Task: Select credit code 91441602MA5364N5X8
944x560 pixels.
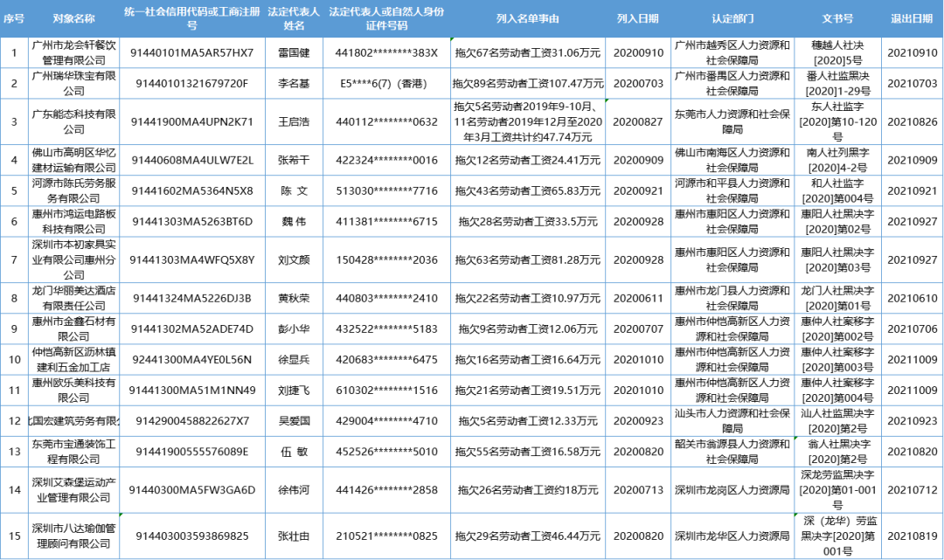Action: [192, 190]
